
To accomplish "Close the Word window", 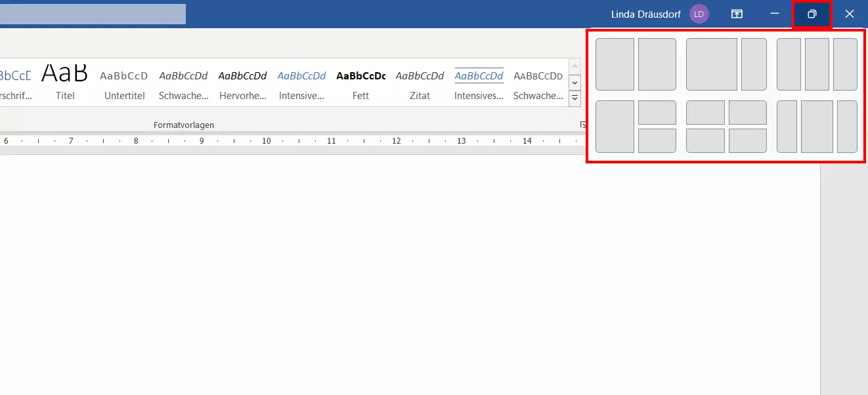I will pos(850,14).
